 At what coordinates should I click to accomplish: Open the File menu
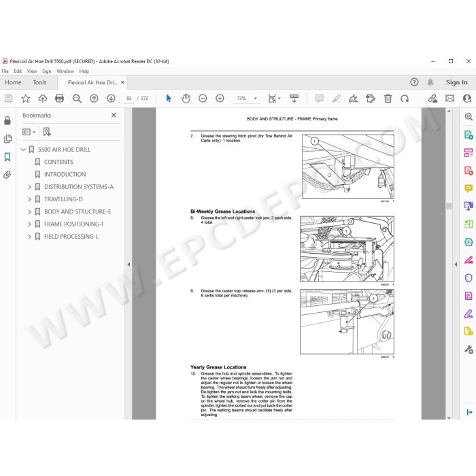[x=5, y=71]
